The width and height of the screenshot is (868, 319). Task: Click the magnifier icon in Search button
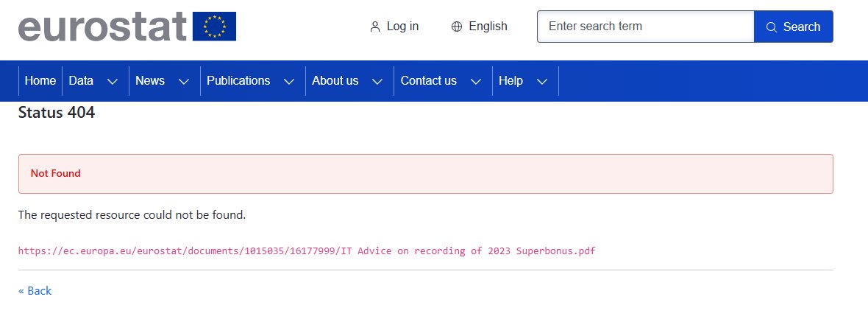tap(771, 27)
